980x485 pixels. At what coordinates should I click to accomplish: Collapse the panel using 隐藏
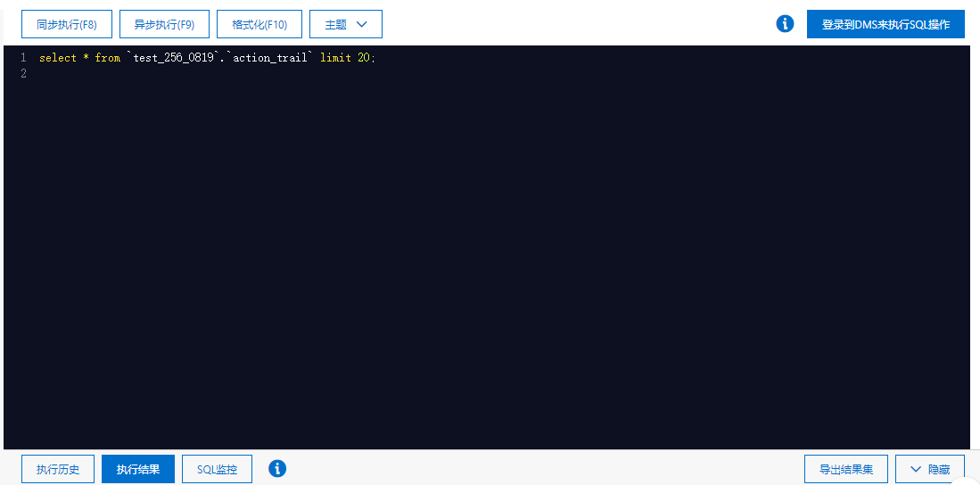(930, 469)
